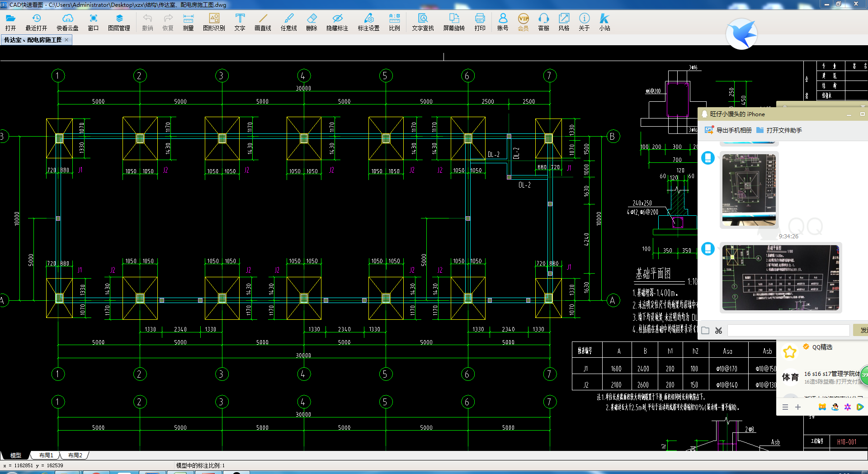Open the first received foundation detail photo
Screen dimensions: 868x474
coord(749,190)
